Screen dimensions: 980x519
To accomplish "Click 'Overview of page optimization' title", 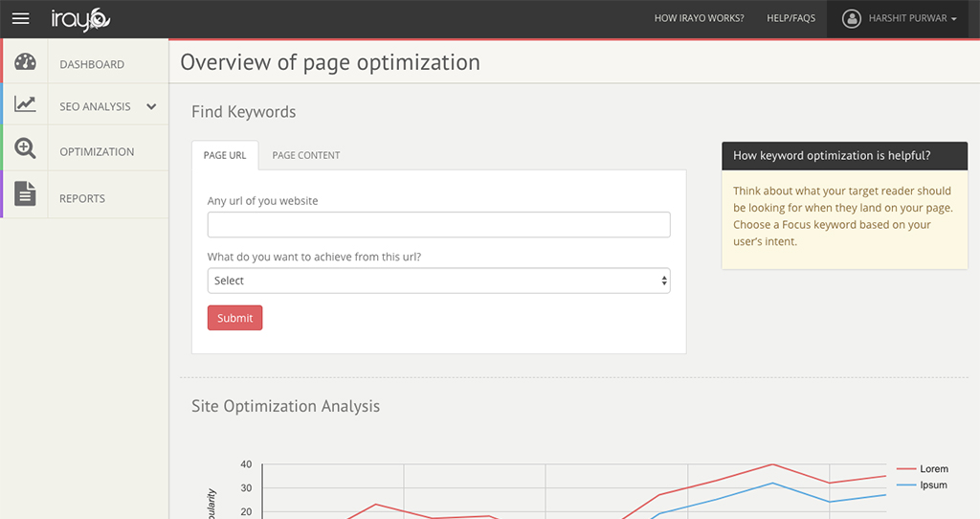I will click(330, 62).
